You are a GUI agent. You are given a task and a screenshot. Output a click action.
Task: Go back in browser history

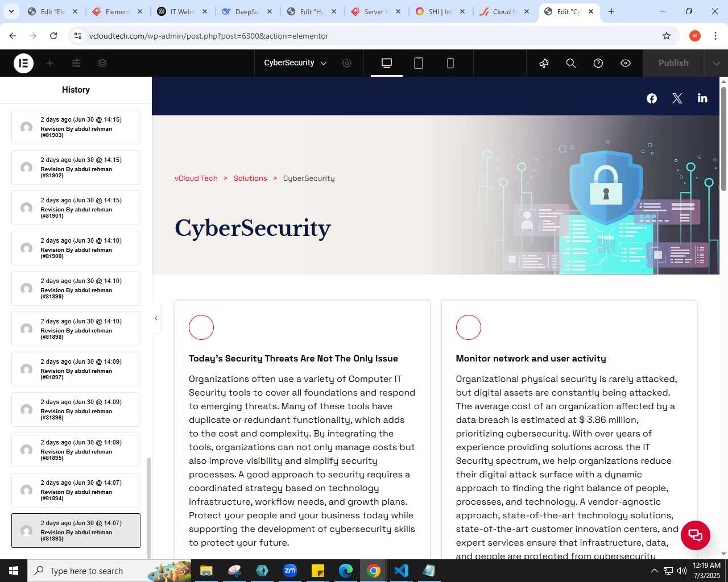click(x=13, y=36)
